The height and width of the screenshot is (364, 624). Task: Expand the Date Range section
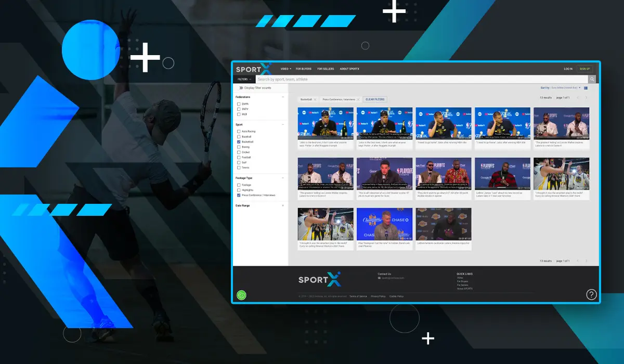(283, 205)
